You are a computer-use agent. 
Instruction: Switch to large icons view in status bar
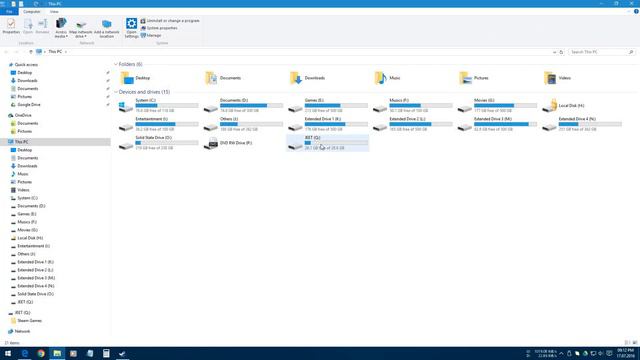pos(635,343)
